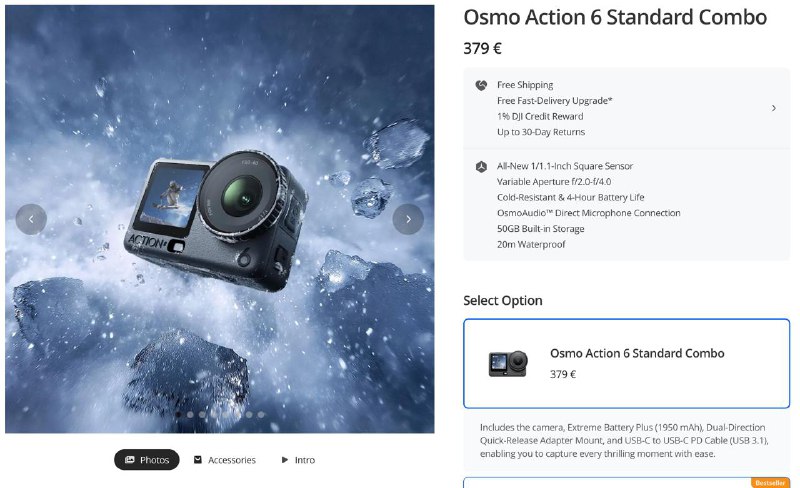Viewport: 800px width, 488px height.
Task: Jump to the last carousel dot
Action: click(261, 414)
